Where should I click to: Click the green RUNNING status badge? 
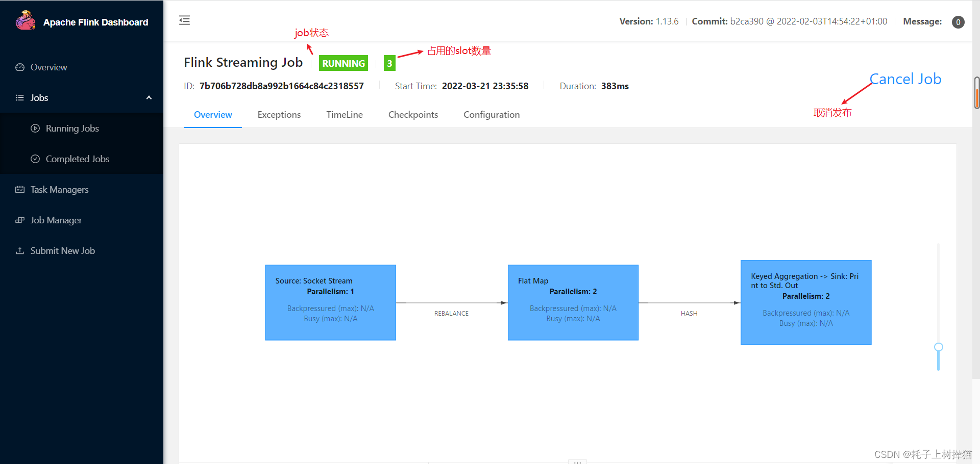pos(344,63)
